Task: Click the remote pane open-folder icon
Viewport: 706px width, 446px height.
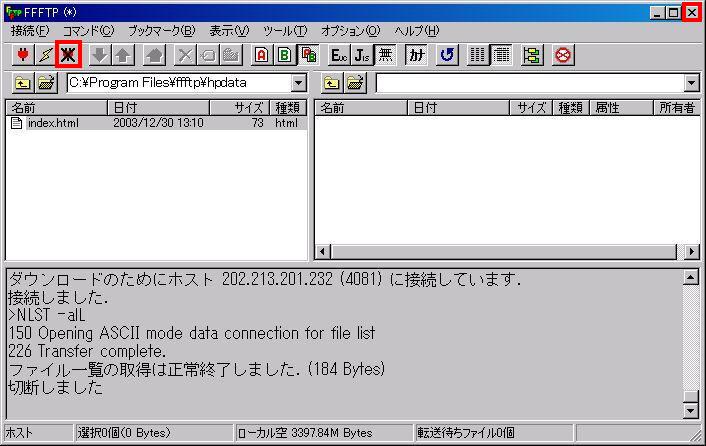Action: pyautogui.click(x=355, y=83)
